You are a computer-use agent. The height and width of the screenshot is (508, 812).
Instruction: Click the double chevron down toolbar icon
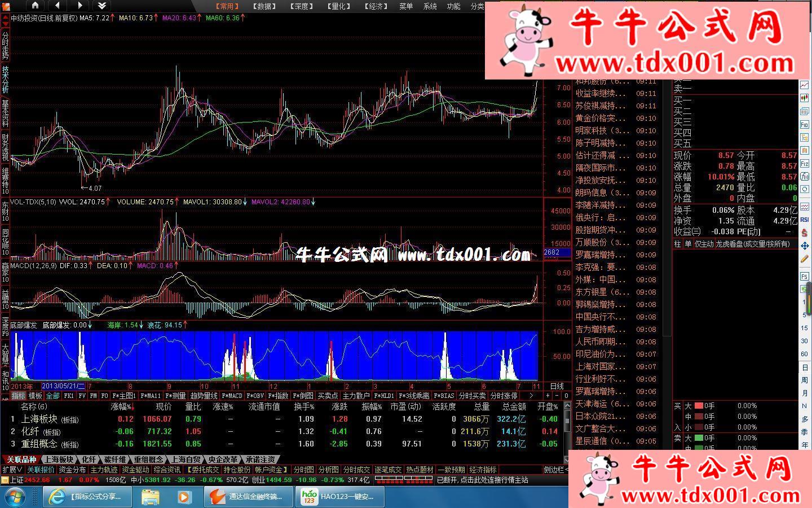101,6
